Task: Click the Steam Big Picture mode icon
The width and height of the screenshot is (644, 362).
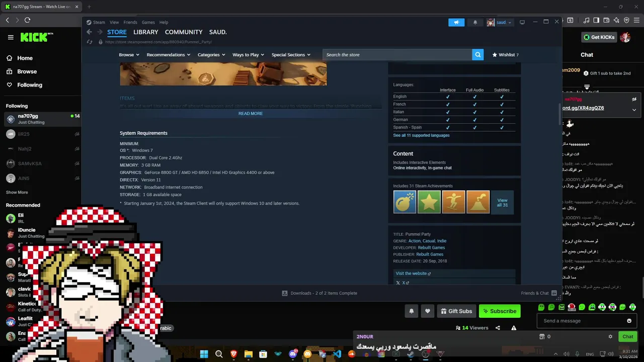Action: (x=522, y=22)
